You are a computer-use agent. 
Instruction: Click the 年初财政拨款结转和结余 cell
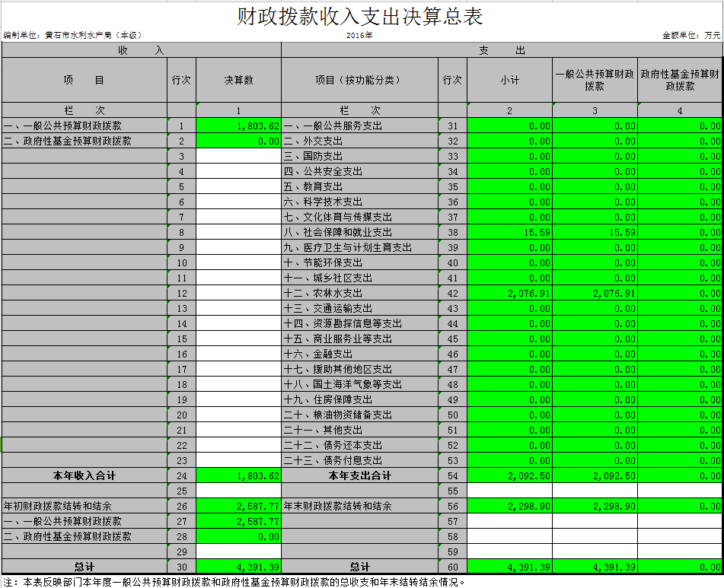coord(85,507)
